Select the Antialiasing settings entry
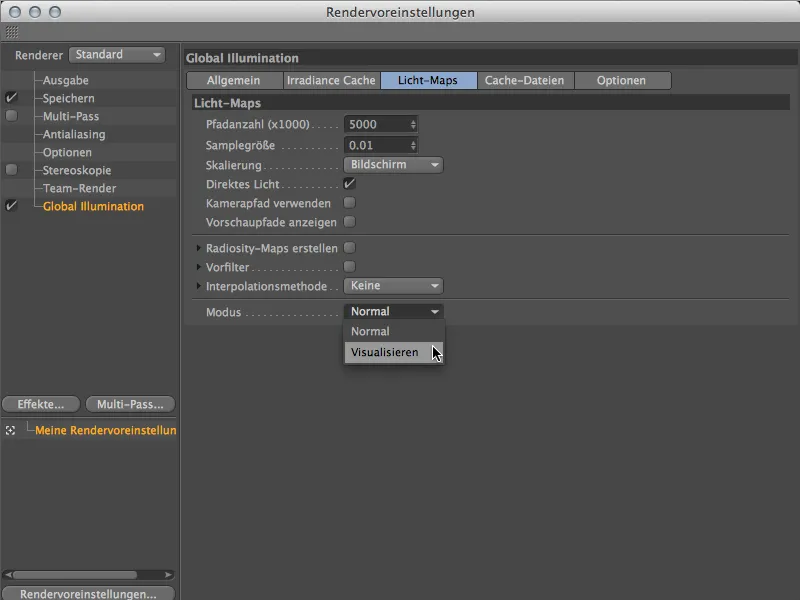The height and width of the screenshot is (600, 800). coord(76,133)
